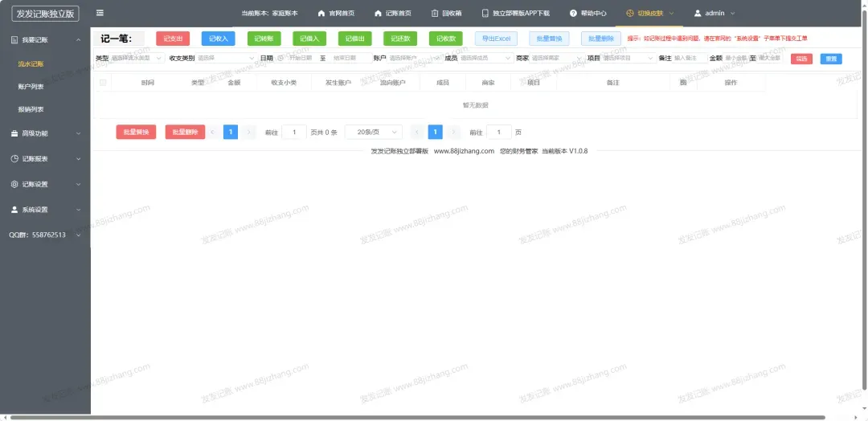Click the green 记转账 button
The image size is (868, 421).
tap(264, 39)
